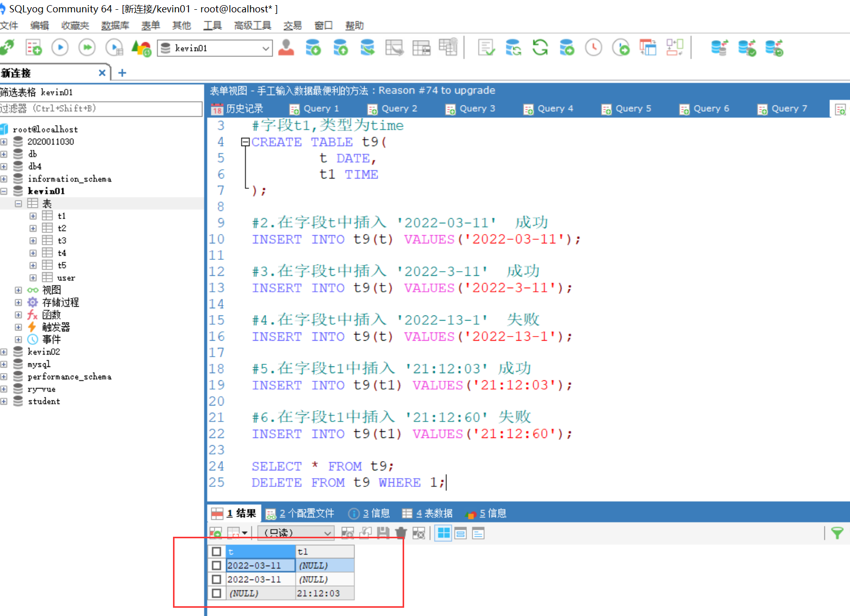Expand the 视图 views node
The image size is (850, 616).
[18, 290]
